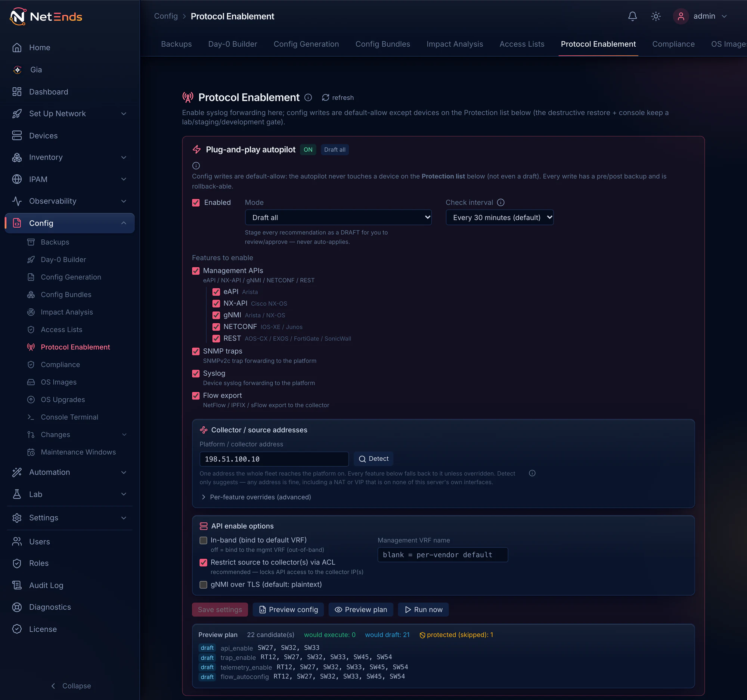This screenshot has height=700, width=747.
Task: Click the Detect button
Action: pyautogui.click(x=373, y=459)
